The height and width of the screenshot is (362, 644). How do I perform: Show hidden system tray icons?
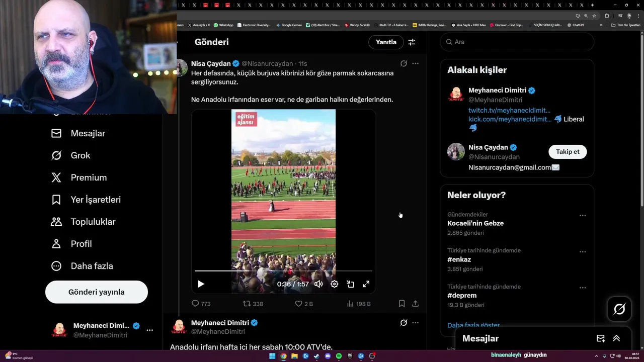(x=597, y=356)
